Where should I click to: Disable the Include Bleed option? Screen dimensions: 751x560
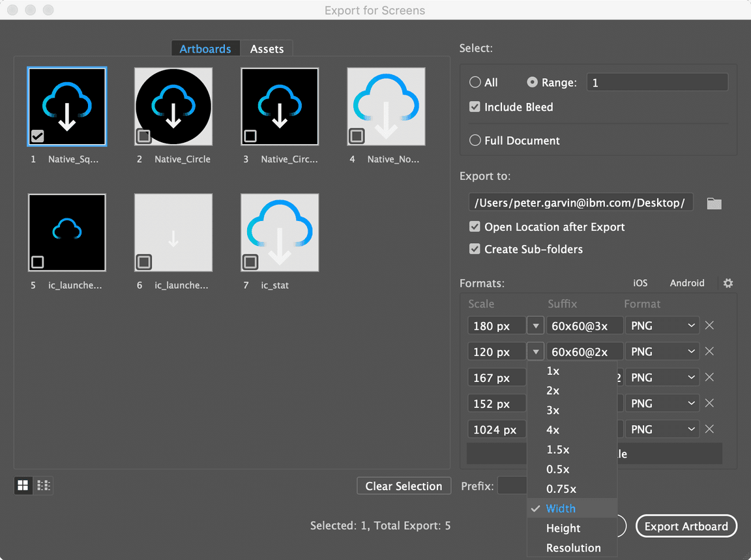pyautogui.click(x=475, y=107)
